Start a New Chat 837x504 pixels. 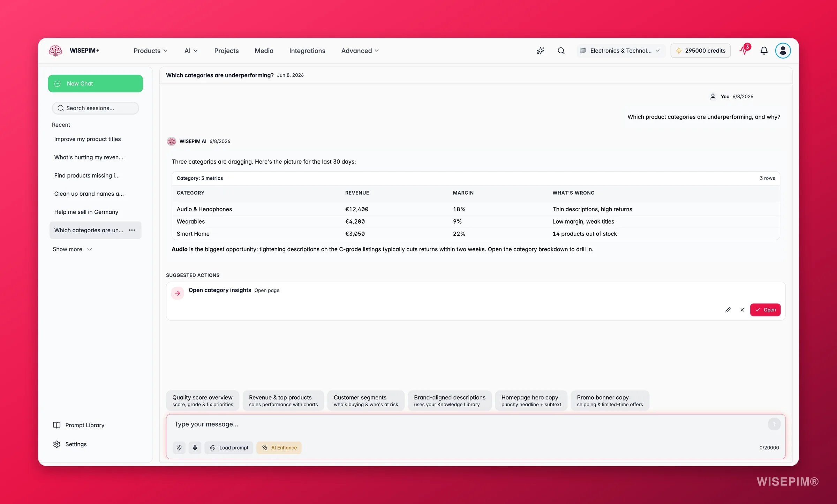click(x=95, y=83)
